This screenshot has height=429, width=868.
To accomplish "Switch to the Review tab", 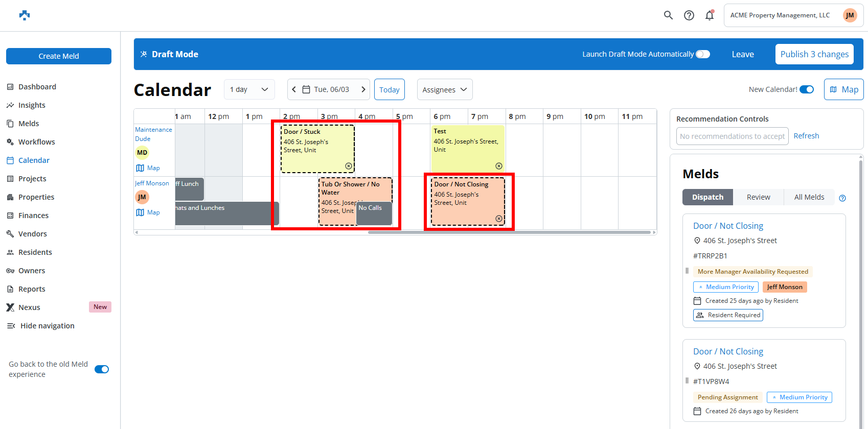I will (758, 197).
